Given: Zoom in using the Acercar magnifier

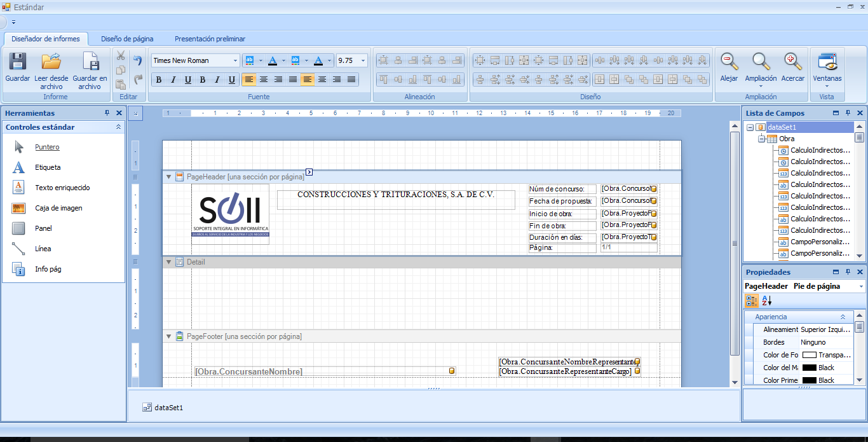Looking at the screenshot, I should (x=792, y=62).
